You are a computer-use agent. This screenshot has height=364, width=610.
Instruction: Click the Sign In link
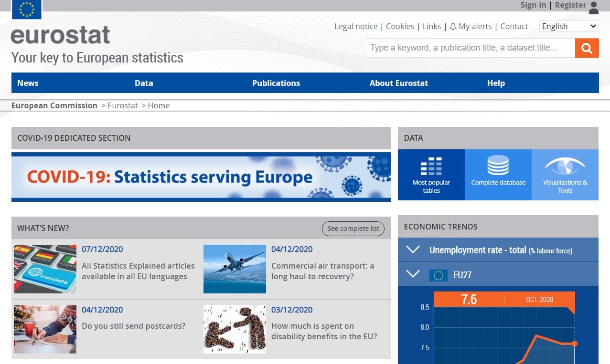pyautogui.click(x=533, y=5)
